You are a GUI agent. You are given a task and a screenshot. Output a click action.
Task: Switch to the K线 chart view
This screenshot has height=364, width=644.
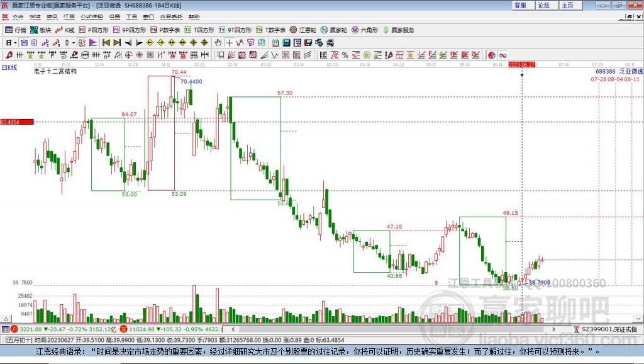(65, 30)
